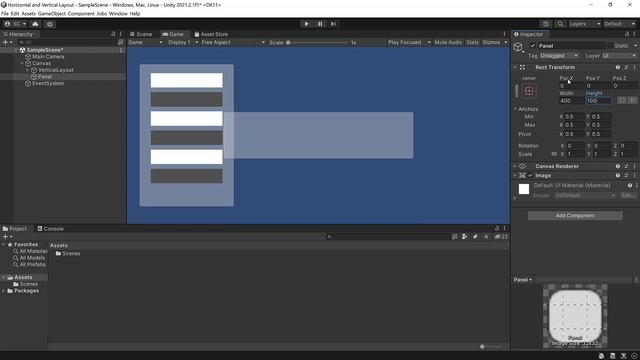This screenshot has height=360, width=640.
Task: Click the Play button
Action: click(307, 24)
